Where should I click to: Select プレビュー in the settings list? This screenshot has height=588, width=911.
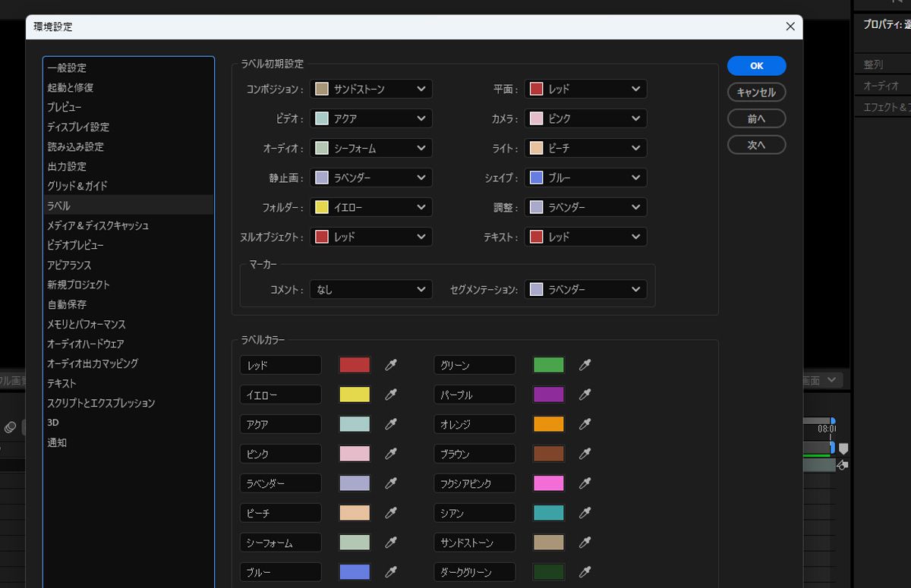pyautogui.click(x=128, y=107)
